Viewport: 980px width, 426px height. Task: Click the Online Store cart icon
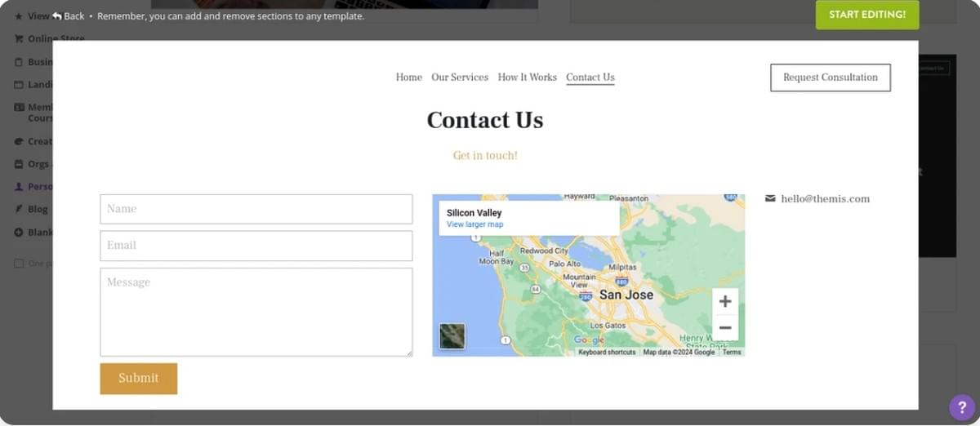pos(19,38)
